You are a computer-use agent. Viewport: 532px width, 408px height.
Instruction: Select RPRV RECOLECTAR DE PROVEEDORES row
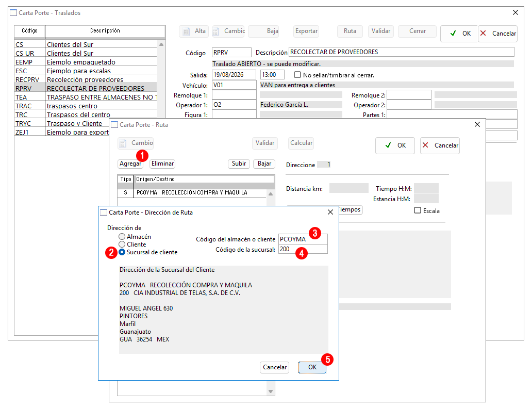click(x=86, y=88)
